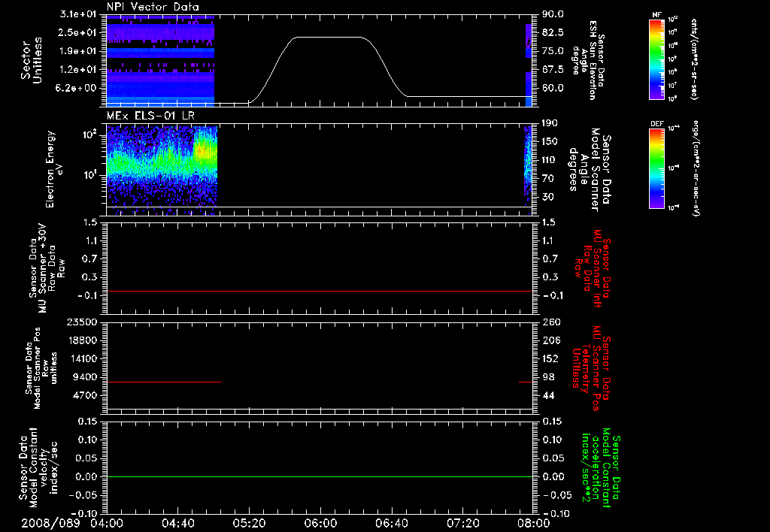Click the 2008/089 date label
The image size is (770, 532).
point(50,523)
